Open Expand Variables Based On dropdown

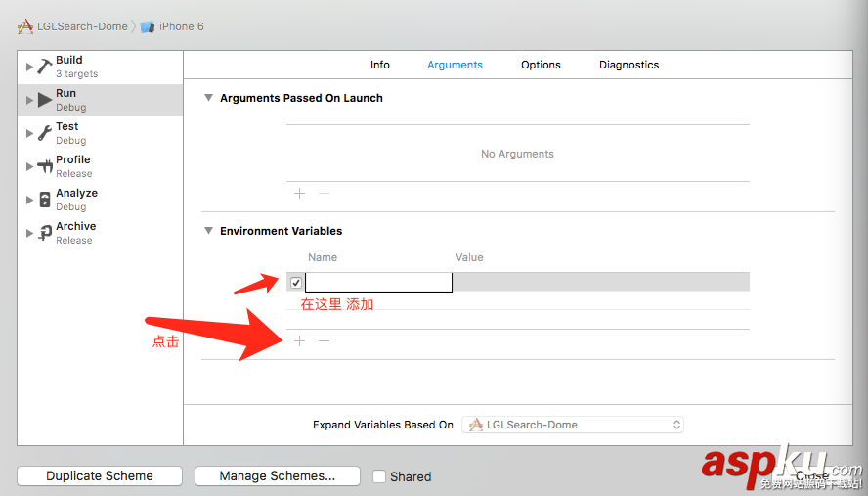pyautogui.click(x=573, y=425)
